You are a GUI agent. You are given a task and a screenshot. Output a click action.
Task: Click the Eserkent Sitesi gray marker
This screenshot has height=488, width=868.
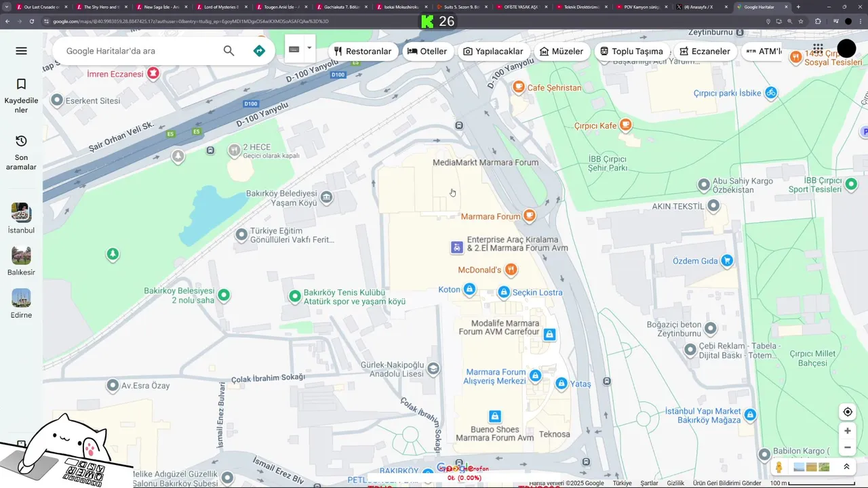coord(57,100)
